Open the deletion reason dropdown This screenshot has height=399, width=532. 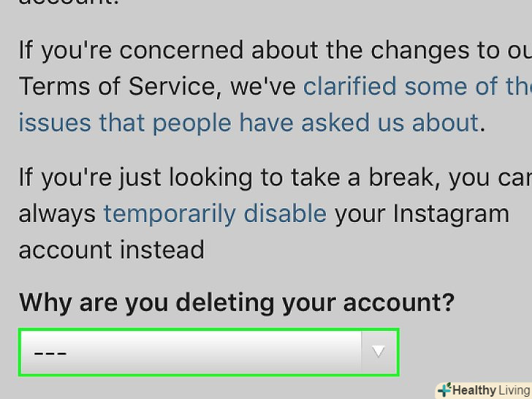point(208,351)
